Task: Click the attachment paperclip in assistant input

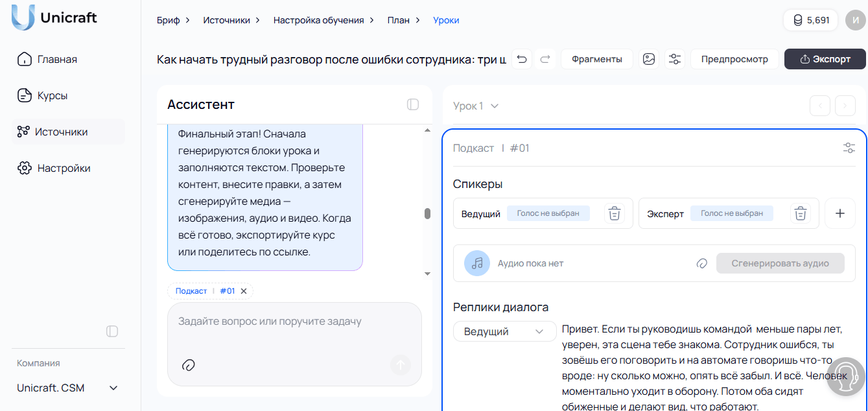Action: point(189,365)
